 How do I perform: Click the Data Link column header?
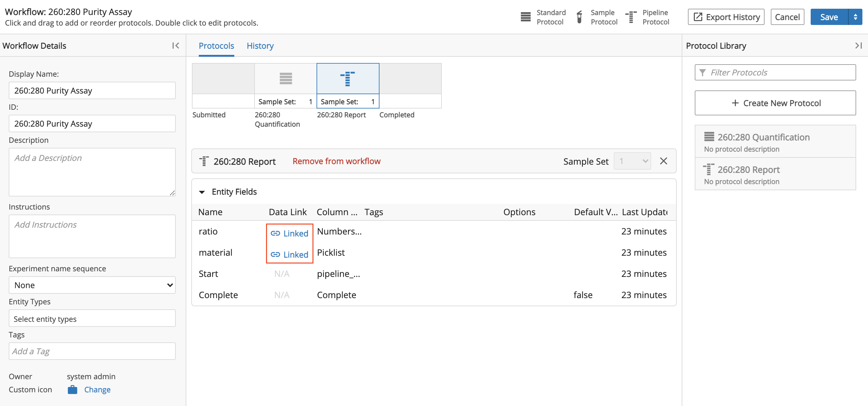[288, 212]
